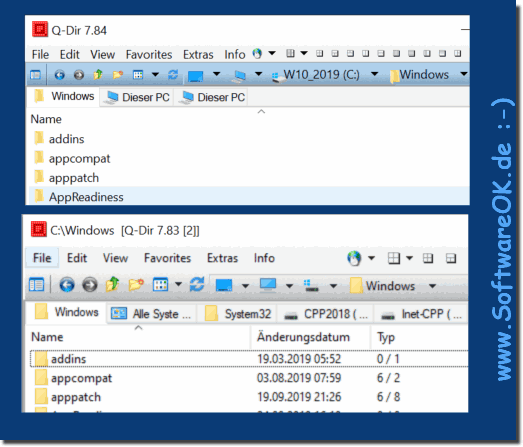523x447 pixels.
Task: Go back using blue arrow in Q-Dir 7.83
Action: point(67,285)
